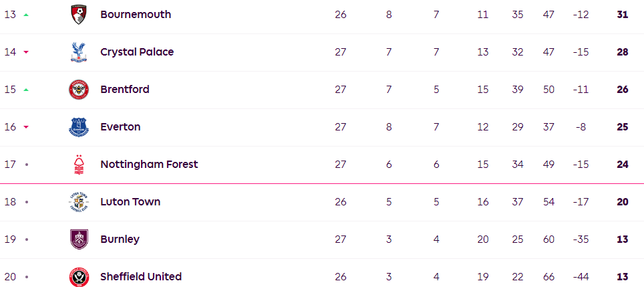This screenshot has height=287, width=644.
Task: Click the Sheffield United club crest
Action: 79,276
